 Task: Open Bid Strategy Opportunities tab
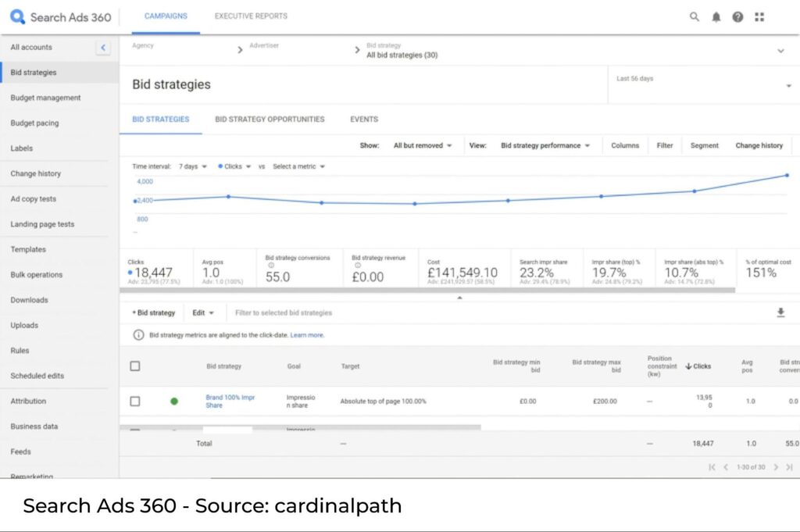[x=270, y=120]
